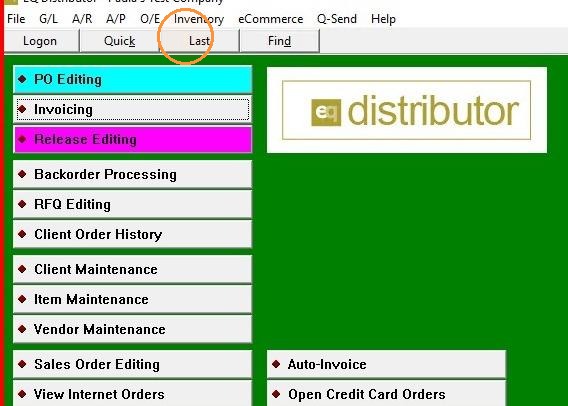Open Vendor Maintenance

pyautogui.click(x=133, y=329)
